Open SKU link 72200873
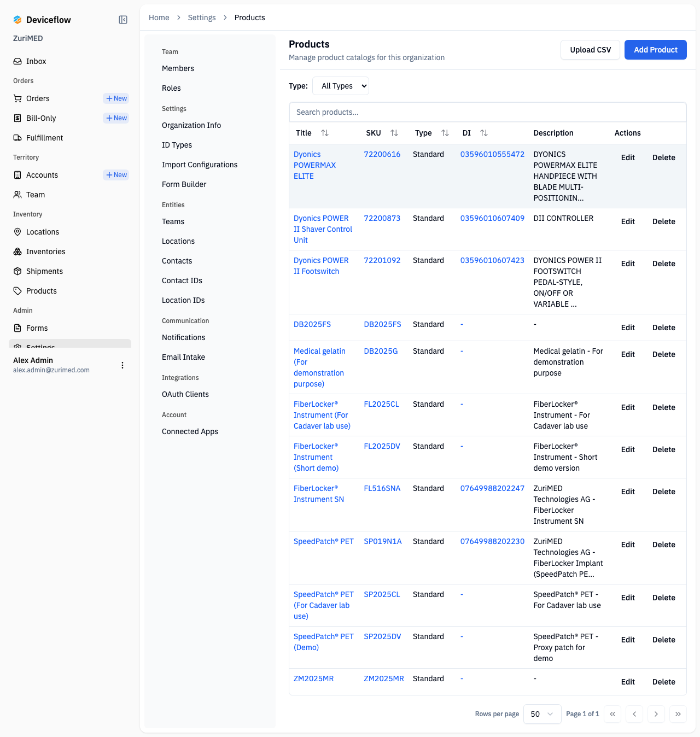The image size is (700, 737). 382,218
